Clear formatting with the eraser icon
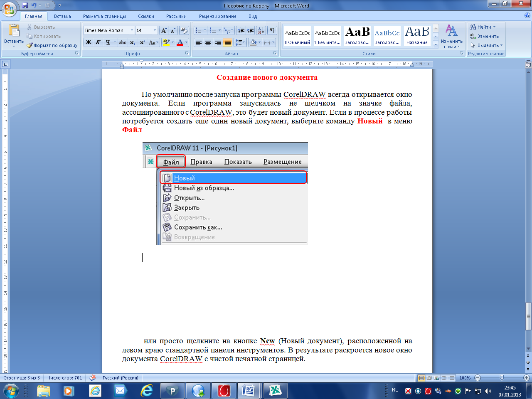The height and width of the screenshot is (399, 532). click(x=184, y=30)
